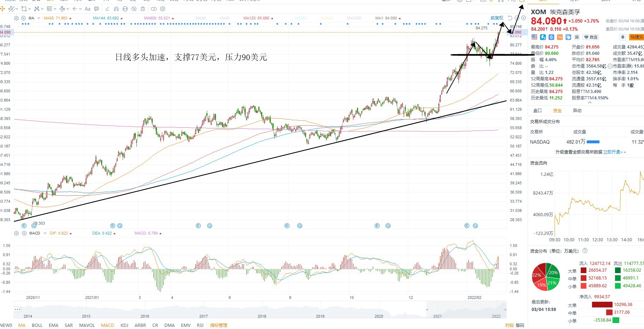
Task: Toggle the magnet snap tool
Action: (x=116, y=8)
